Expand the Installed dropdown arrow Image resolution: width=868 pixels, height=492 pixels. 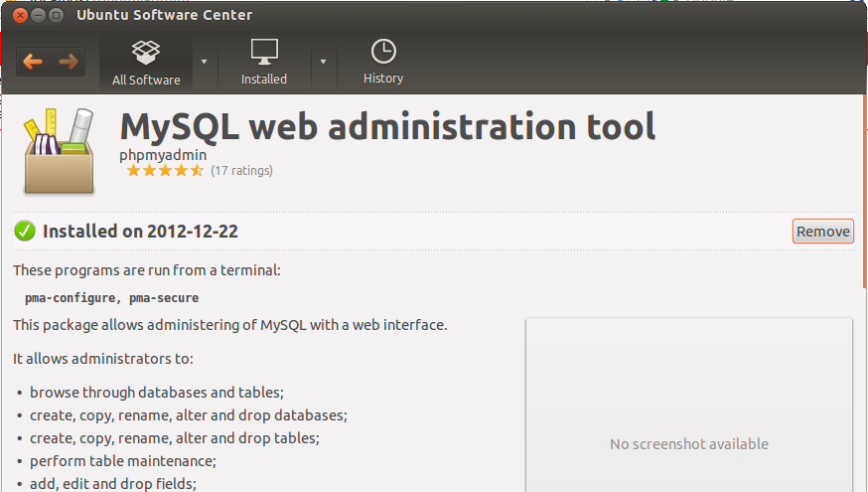[x=324, y=62]
